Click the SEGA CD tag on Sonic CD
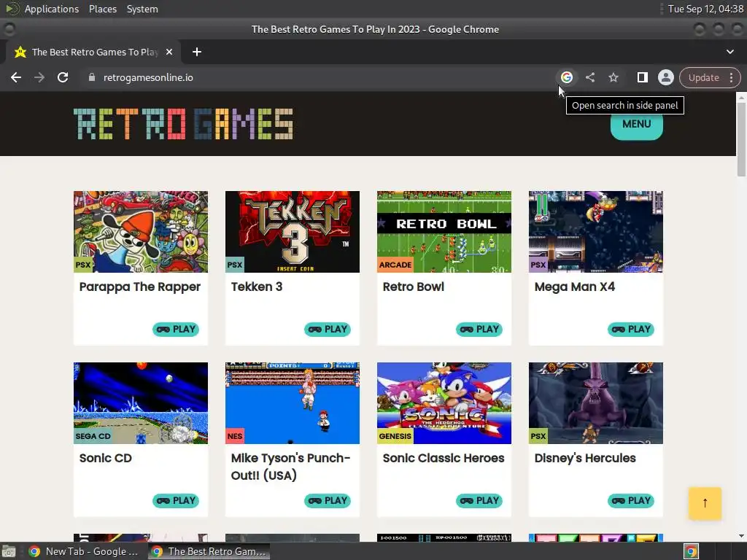Screen dimensions: 747x560 pos(93,436)
